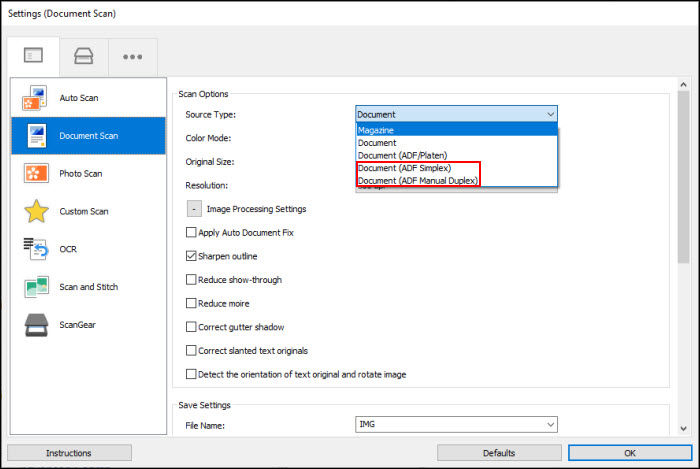Open Photo Scan via its icon

35,174
